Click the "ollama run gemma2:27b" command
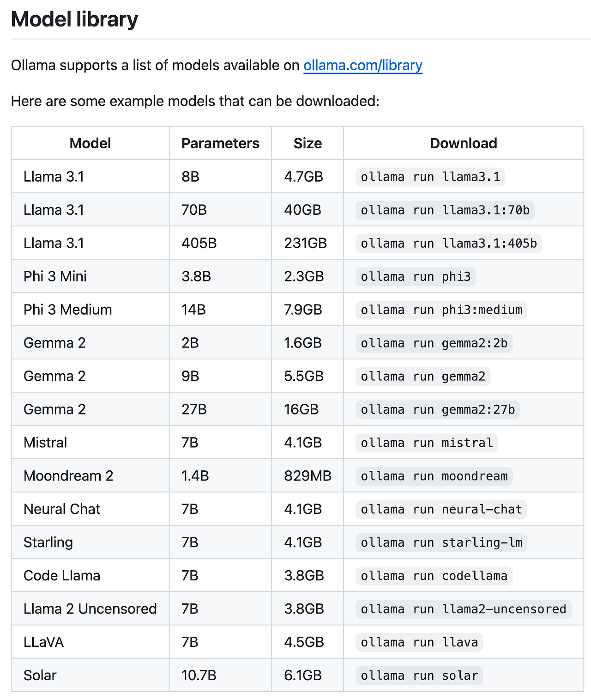 click(438, 410)
